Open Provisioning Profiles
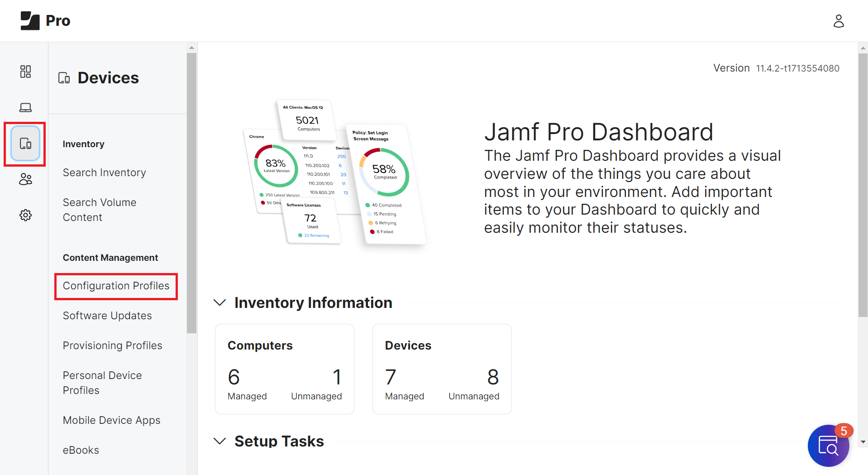Screen dimensions: 868x475 pyautogui.click(x=112, y=345)
